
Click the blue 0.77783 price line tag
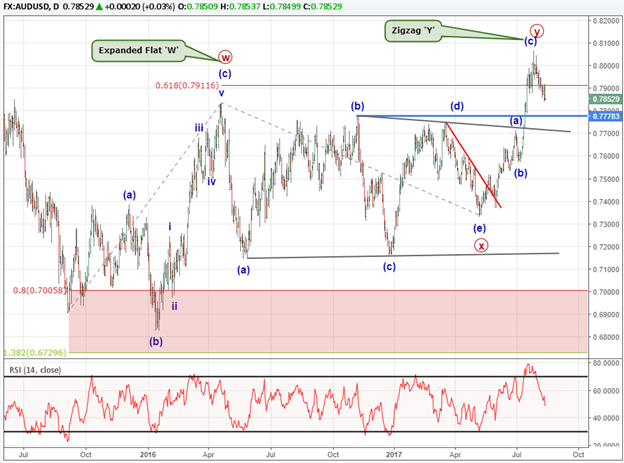[606, 116]
